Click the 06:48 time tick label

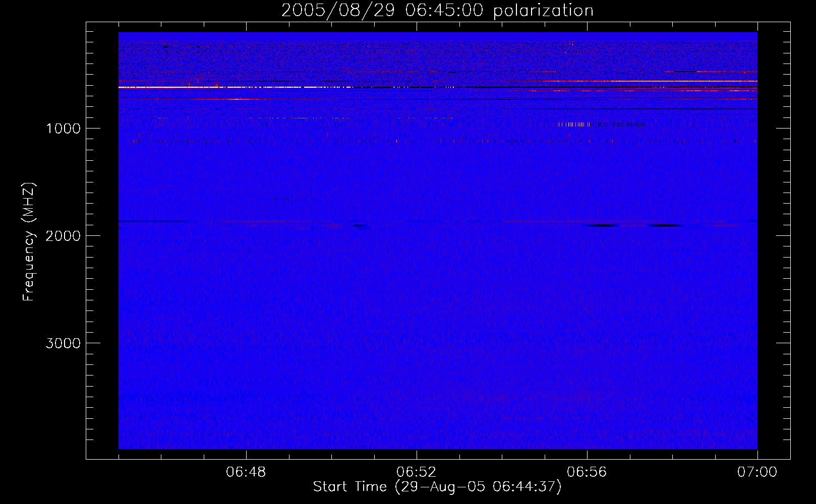coord(246,472)
